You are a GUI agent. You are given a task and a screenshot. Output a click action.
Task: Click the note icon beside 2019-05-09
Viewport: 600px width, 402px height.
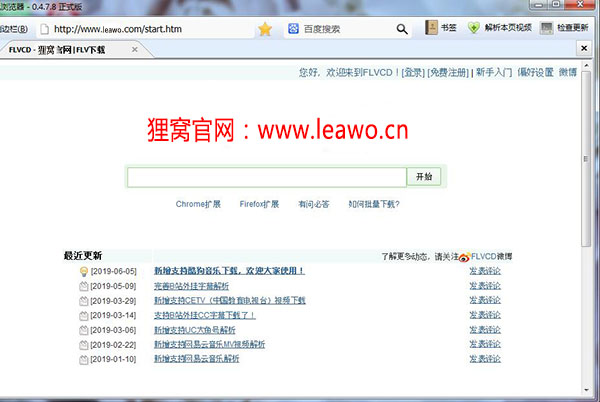pyautogui.click(x=83, y=286)
